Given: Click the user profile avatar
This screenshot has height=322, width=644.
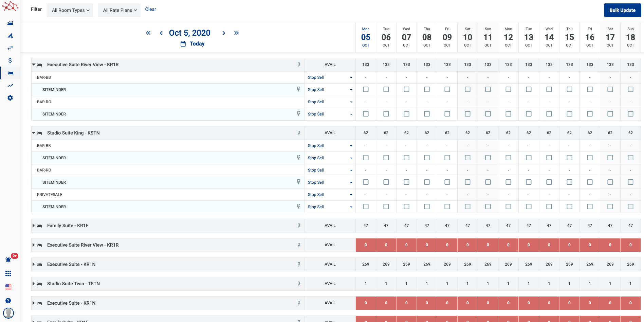Looking at the screenshot, I should [x=8, y=313].
